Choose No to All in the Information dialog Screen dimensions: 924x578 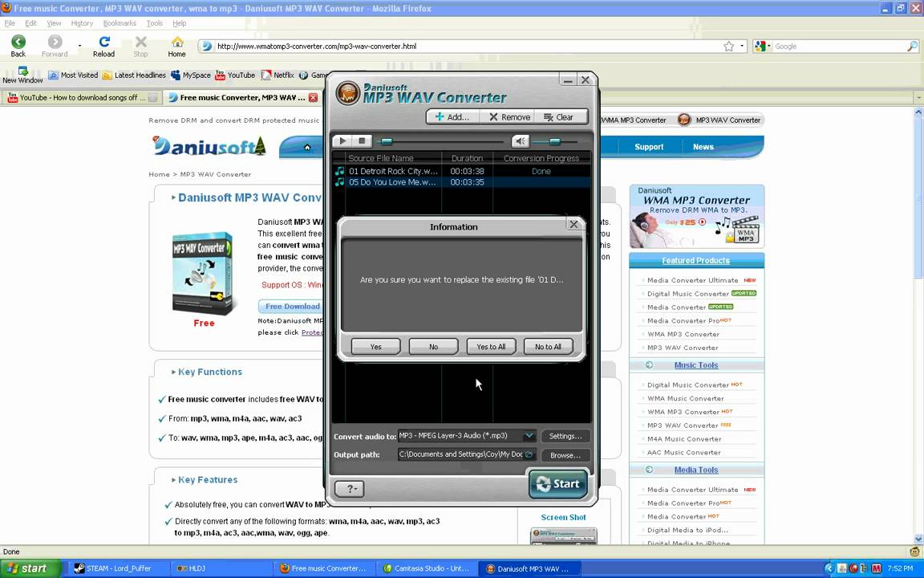548,346
